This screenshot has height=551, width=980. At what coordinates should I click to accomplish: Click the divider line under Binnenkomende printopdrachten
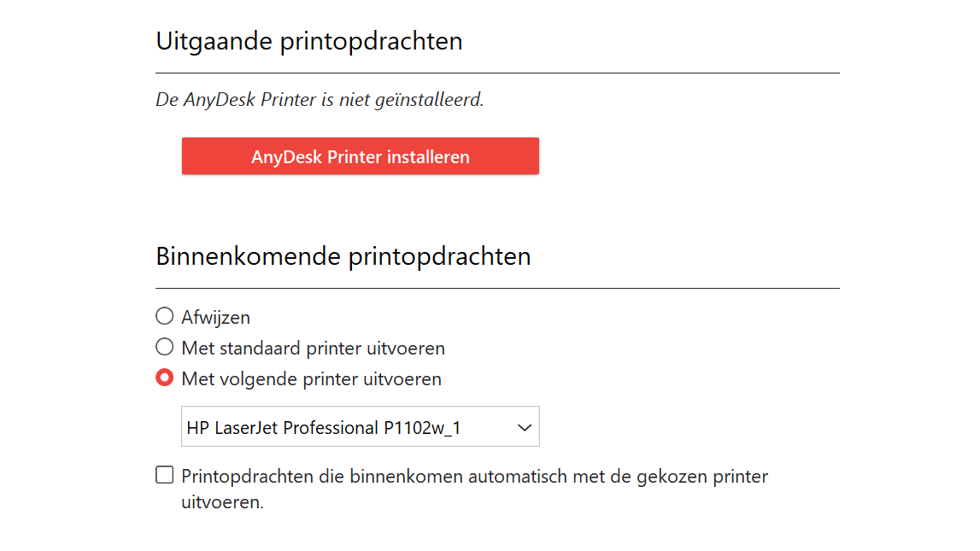[x=497, y=289]
